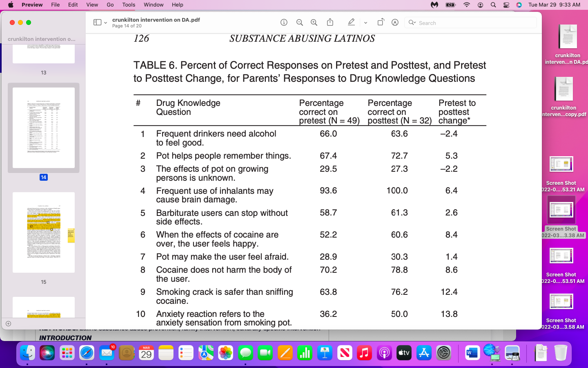Open the Tools menu
This screenshot has height=368, width=588.
128,4
